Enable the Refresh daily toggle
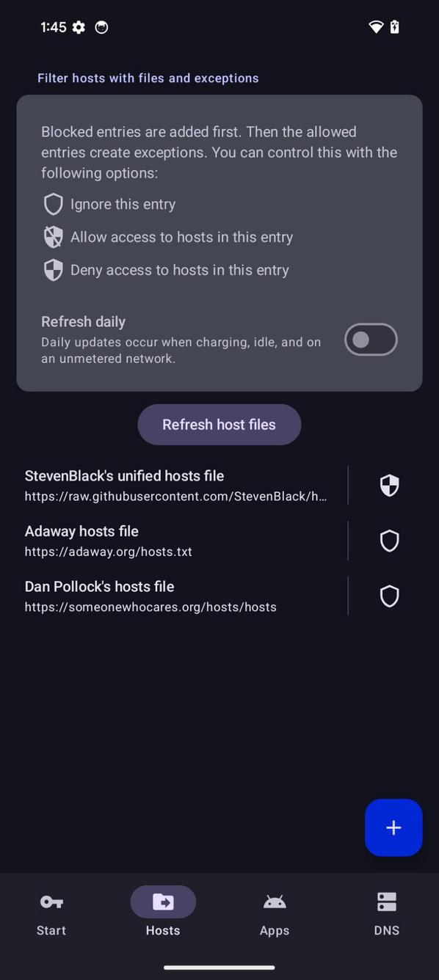The image size is (439, 980). tap(370, 339)
